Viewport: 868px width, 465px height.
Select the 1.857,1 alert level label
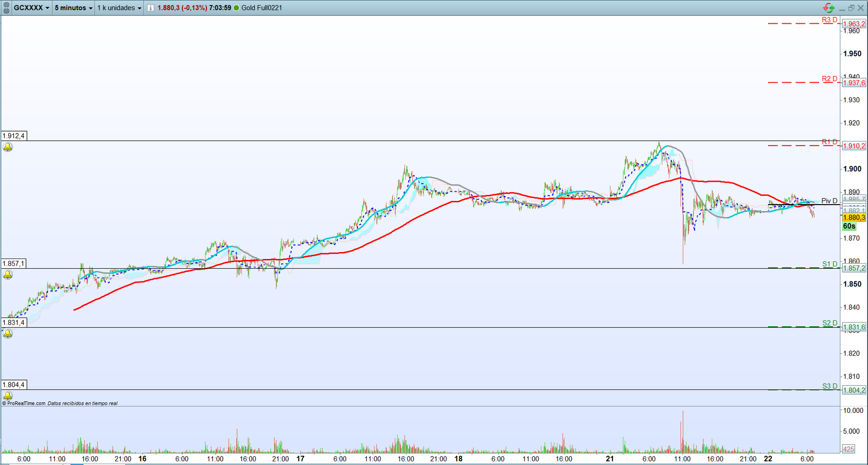pyautogui.click(x=14, y=264)
